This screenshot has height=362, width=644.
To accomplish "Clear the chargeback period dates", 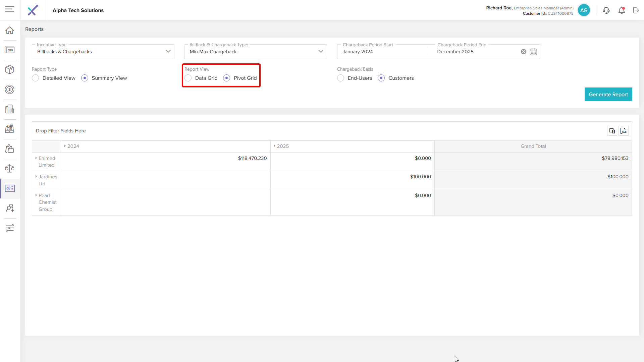I will (x=523, y=52).
